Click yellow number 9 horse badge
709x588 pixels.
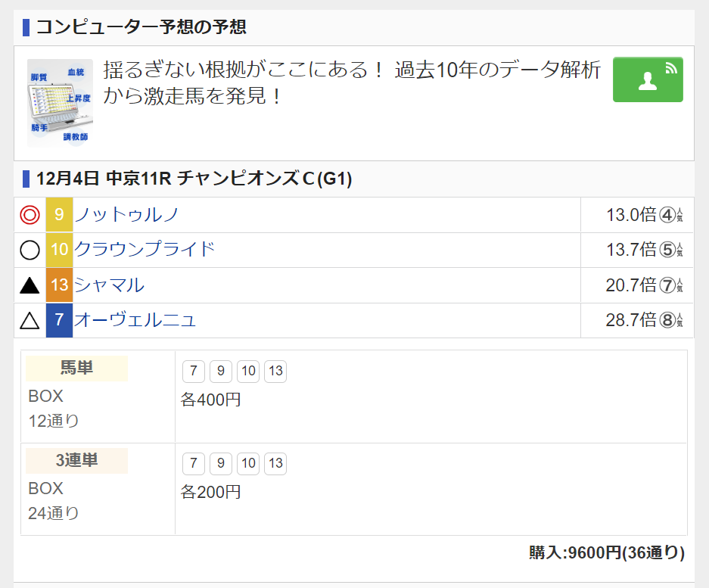[59, 215]
